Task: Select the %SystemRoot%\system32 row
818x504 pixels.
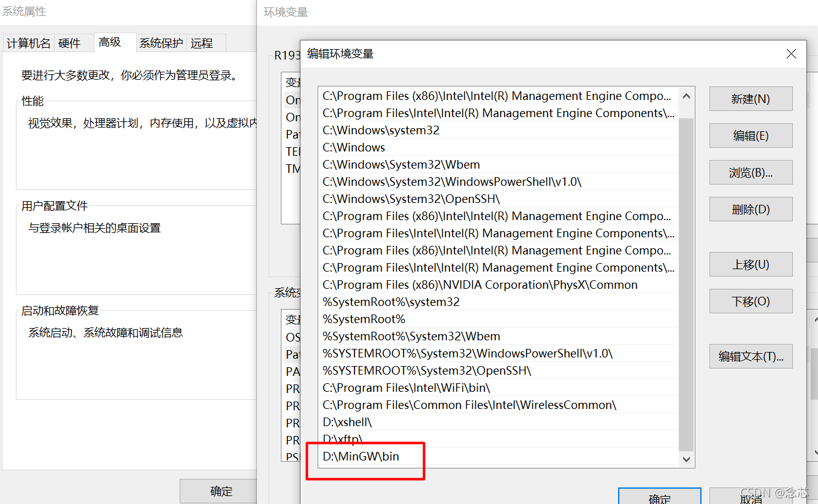Action: 498,302
